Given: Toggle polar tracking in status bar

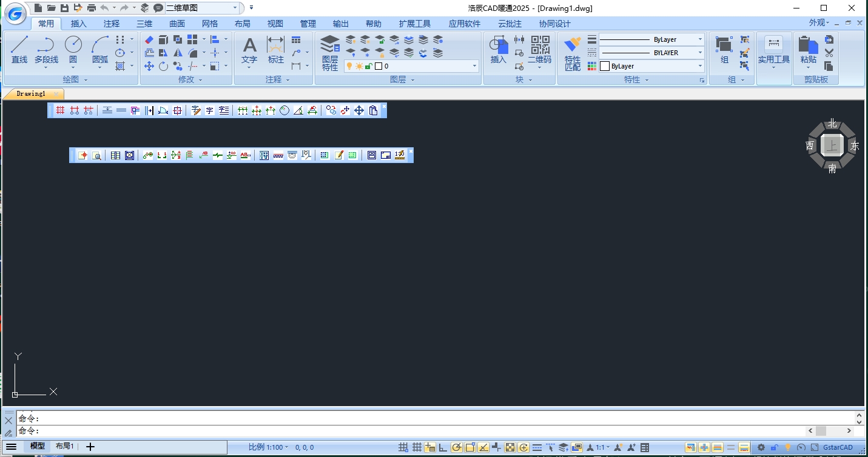Looking at the screenshot, I should [x=457, y=447].
